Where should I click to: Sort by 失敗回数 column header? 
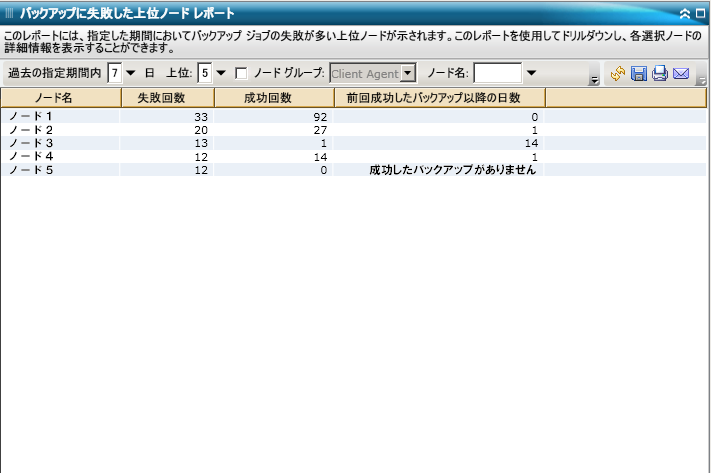(168, 98)
